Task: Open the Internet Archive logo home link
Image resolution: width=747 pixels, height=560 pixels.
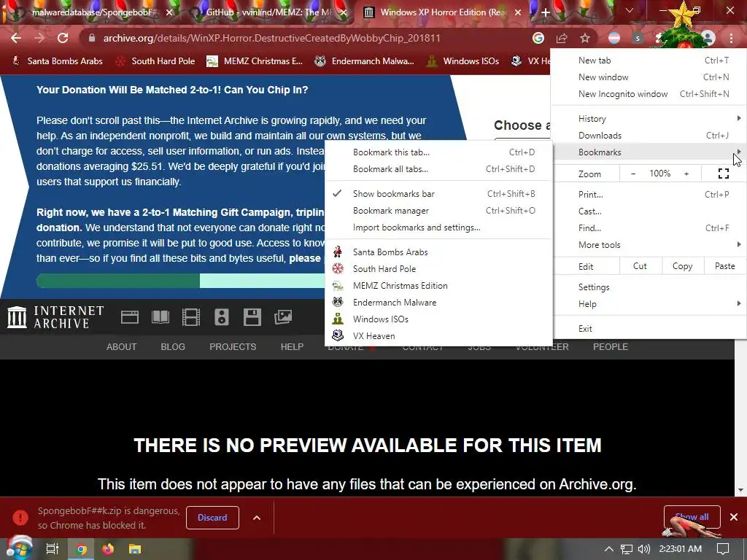Action: point(55,317)
